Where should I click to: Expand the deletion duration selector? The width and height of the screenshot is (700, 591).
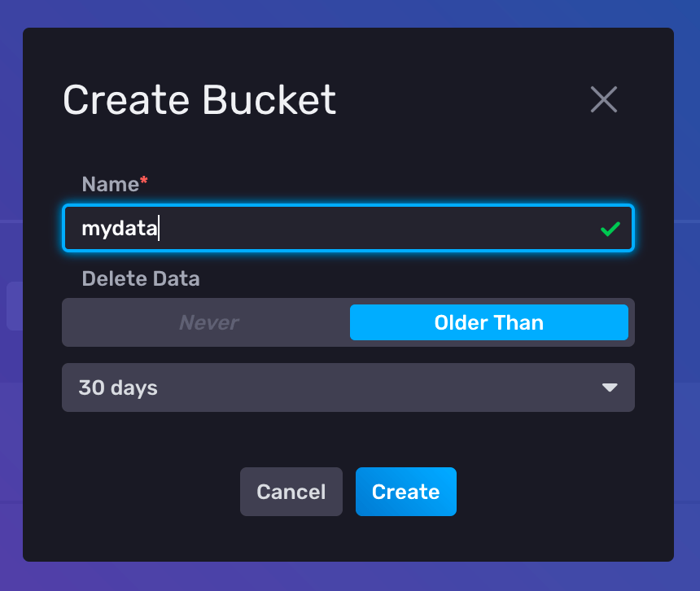tap(348, 387)
